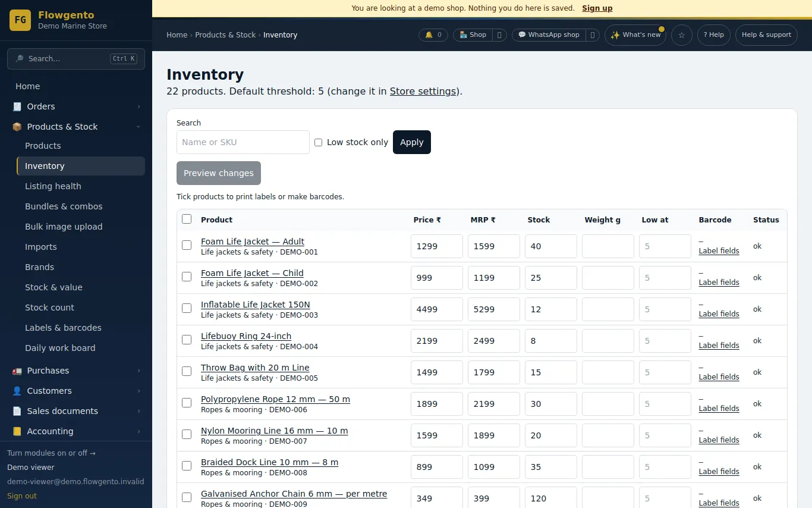
Task: Click the Orders receipt icon in sidebar
Action: [17, 106]
